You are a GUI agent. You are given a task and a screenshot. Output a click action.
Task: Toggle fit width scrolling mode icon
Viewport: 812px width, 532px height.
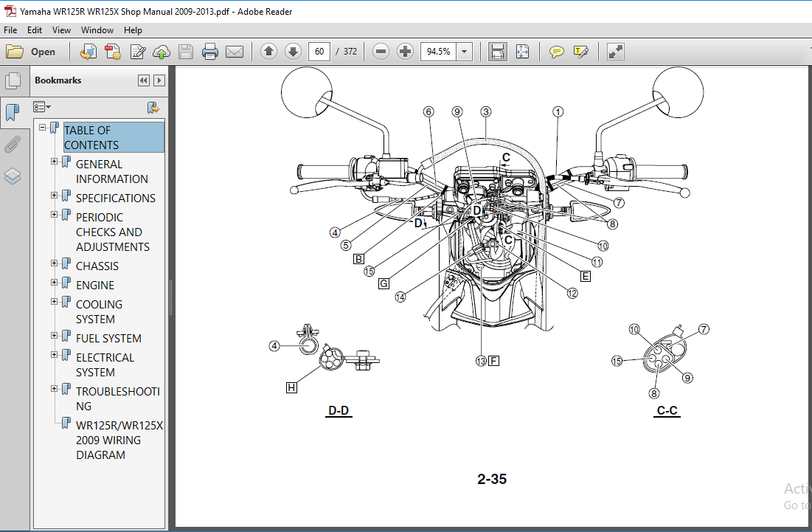(497, 52)
